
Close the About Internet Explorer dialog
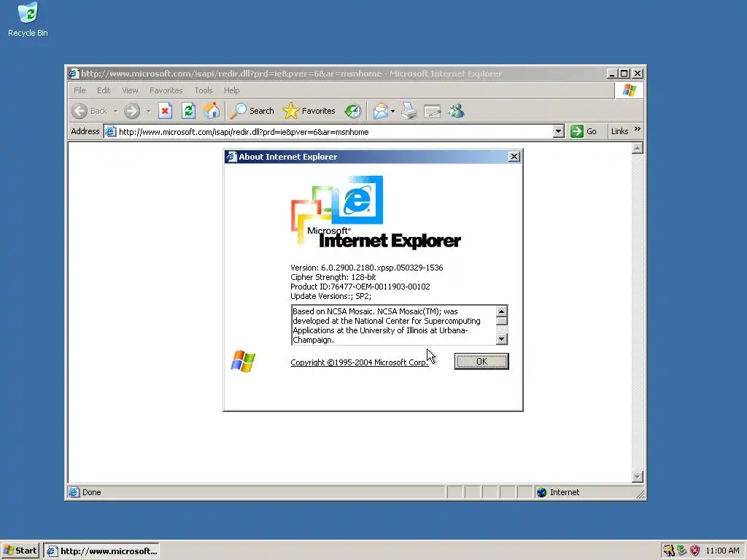[x=514, y=157]
